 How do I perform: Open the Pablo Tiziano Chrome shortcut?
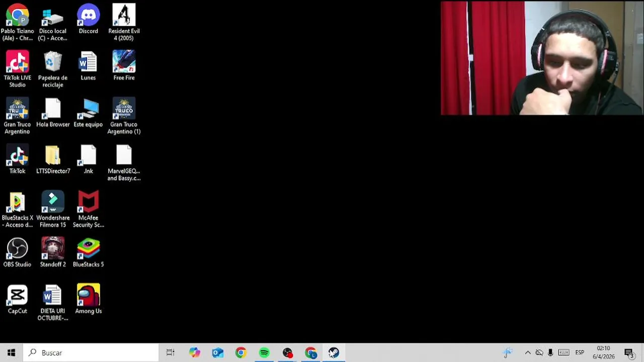click(x=17, y=23)
